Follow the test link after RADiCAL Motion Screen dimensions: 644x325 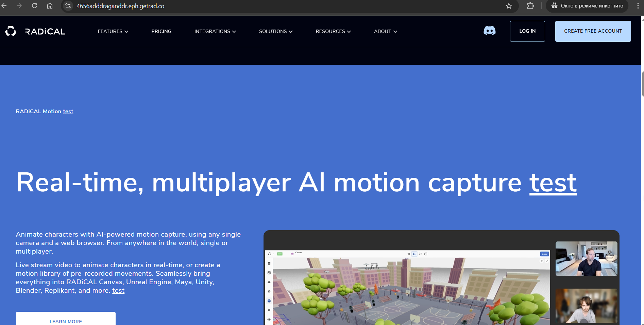click(68, 112)
